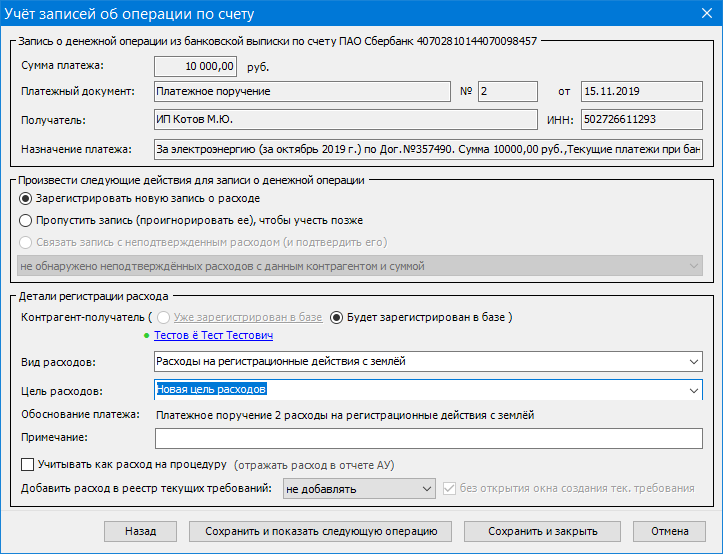Click the payment document date field

coord(642,91)
